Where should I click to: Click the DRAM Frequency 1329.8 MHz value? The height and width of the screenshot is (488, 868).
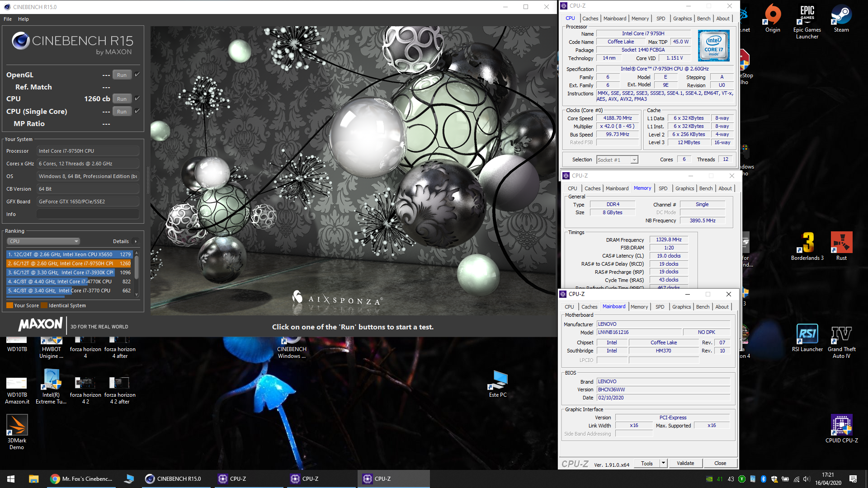tap(669, 239)
